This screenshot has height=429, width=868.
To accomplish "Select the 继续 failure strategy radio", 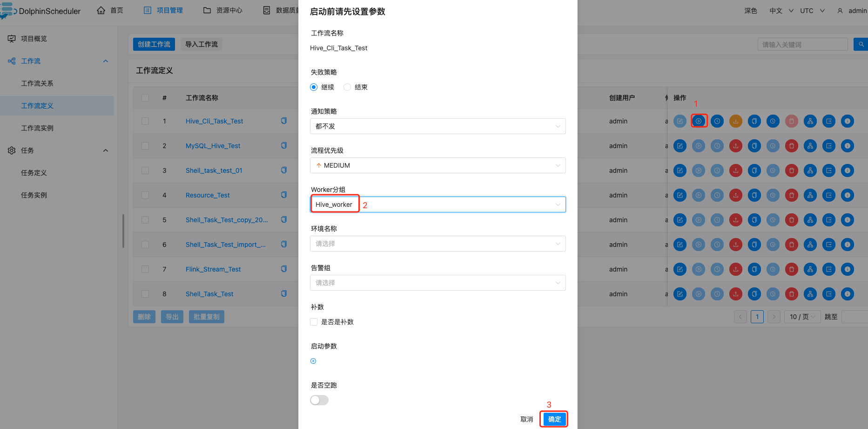I will [x=314, y=87].
